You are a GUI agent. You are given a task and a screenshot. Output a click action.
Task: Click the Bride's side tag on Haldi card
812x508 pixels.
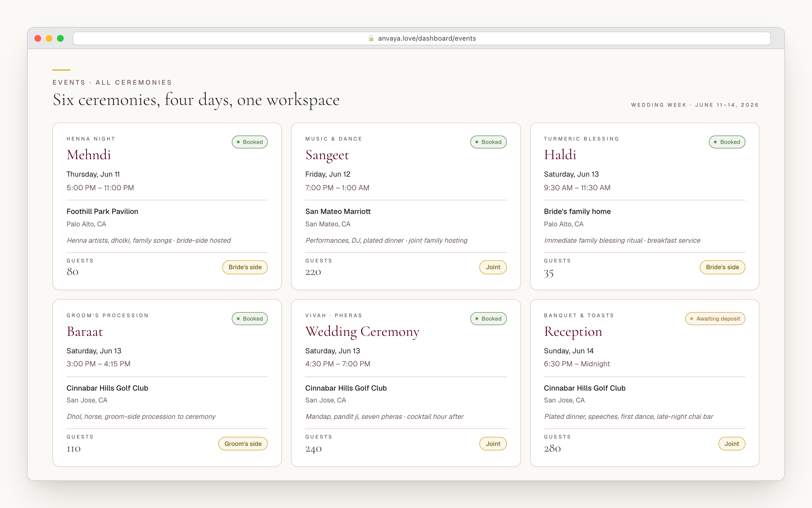[x=722, y=267]
